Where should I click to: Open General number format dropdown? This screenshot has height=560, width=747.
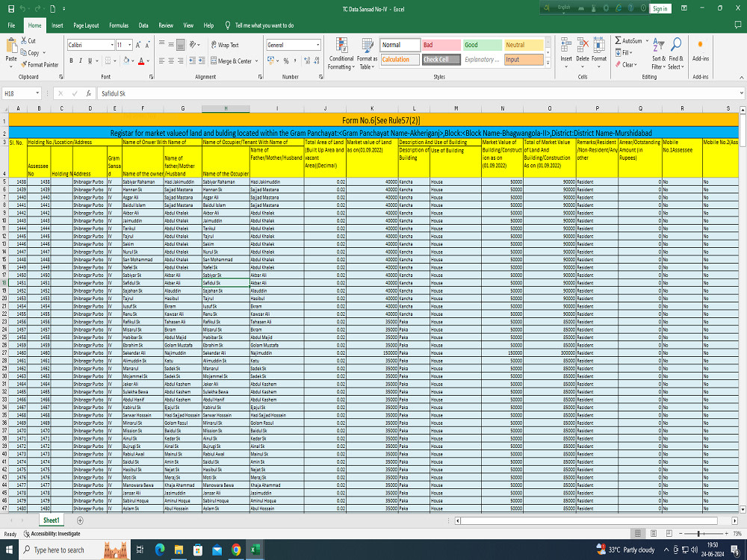click(x=317, y=45)
